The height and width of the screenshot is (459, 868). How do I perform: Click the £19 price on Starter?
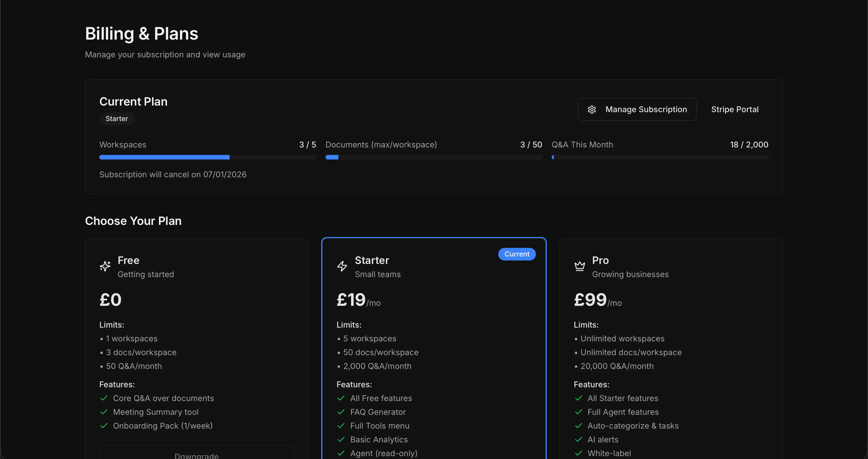click(351, 299)
